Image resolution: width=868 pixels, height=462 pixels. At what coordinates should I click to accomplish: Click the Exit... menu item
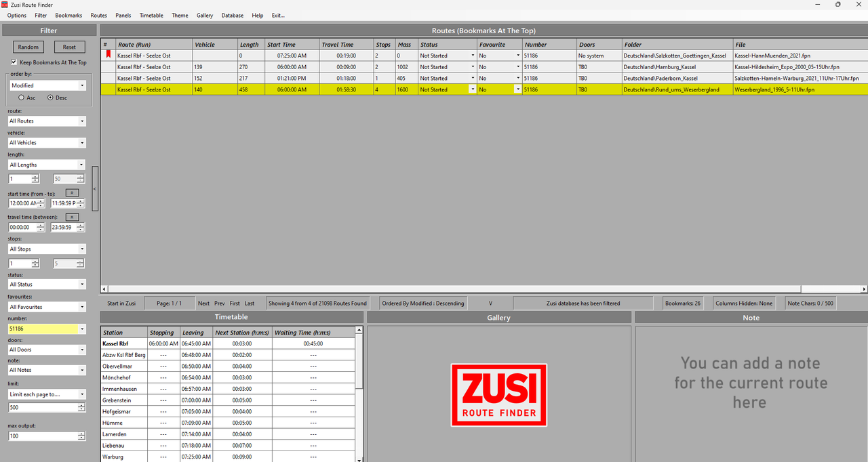click(278, 15)
